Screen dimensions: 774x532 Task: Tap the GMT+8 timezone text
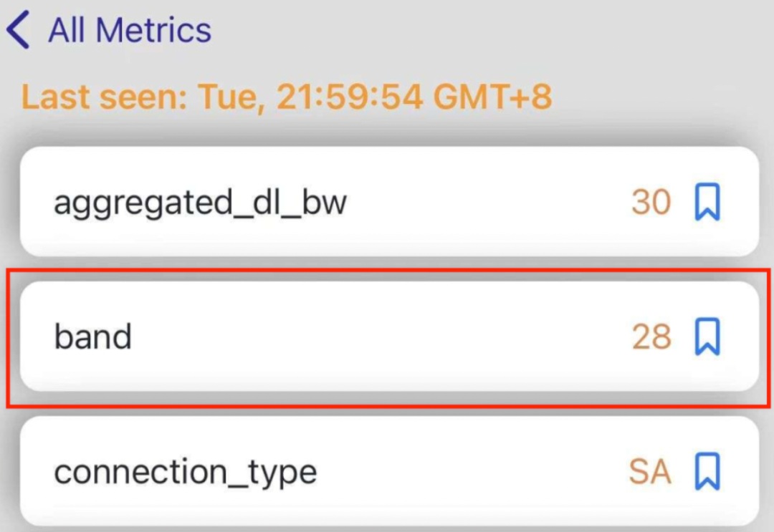pyautogui.click(x=492, y=97)
